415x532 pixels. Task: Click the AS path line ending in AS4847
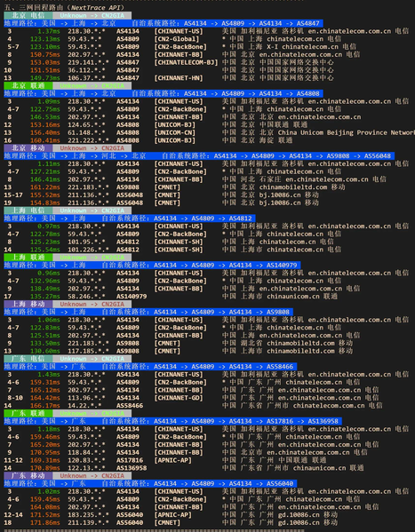(164, 23)
